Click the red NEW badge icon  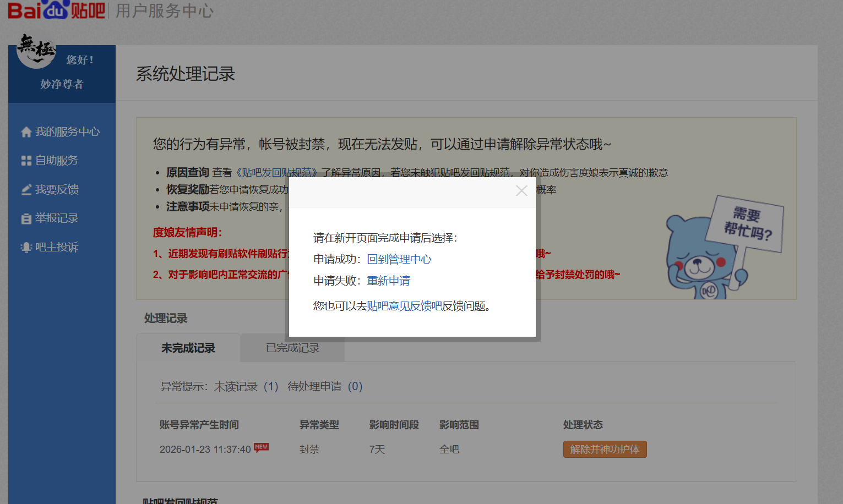[261, 447]
